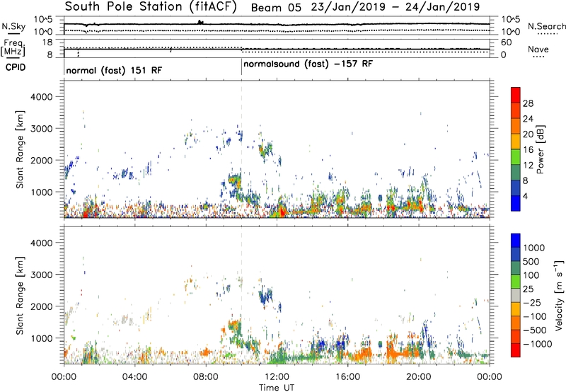Click the 'Freq. [MHz]' axis label
This screenshot has width=566, height=392.
(13, 47)
